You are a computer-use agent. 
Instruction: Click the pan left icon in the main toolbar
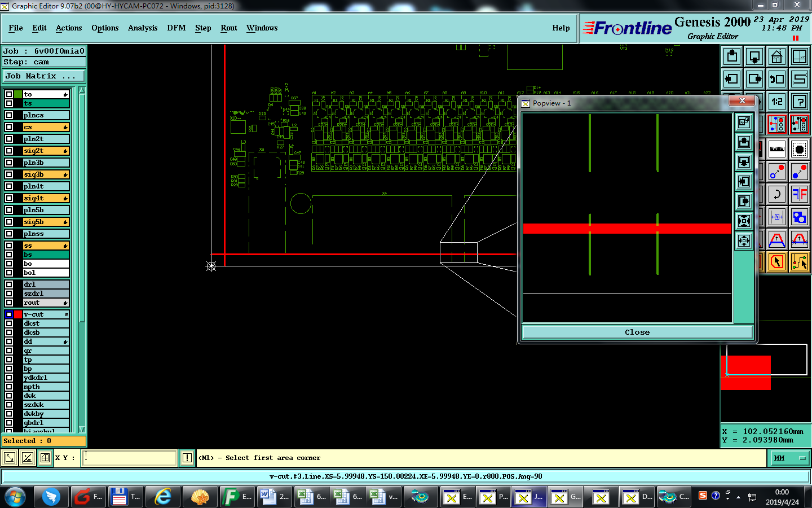tap(732, 79)
